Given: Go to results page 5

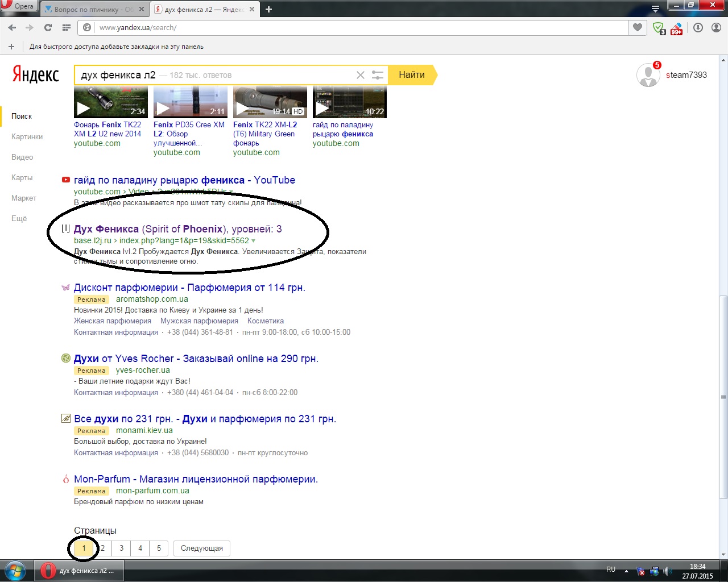Looking at the screenshot, I should pos(159,548).
